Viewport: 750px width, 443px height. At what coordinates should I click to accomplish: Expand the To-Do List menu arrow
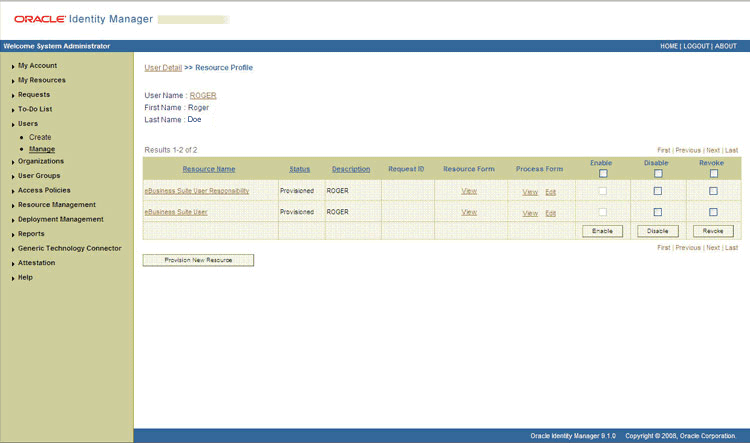pyautogui.click(x=13, y=110)
